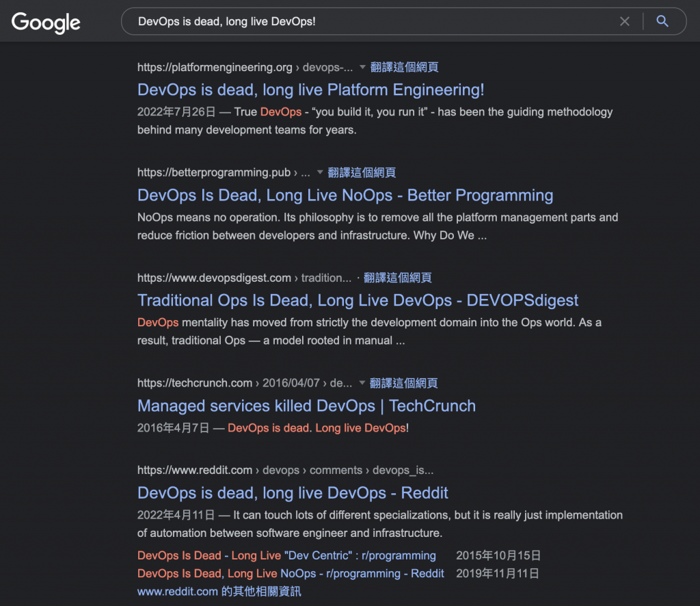Translate the devopsdigest.com page via 翻譯這個網頁

397,278
